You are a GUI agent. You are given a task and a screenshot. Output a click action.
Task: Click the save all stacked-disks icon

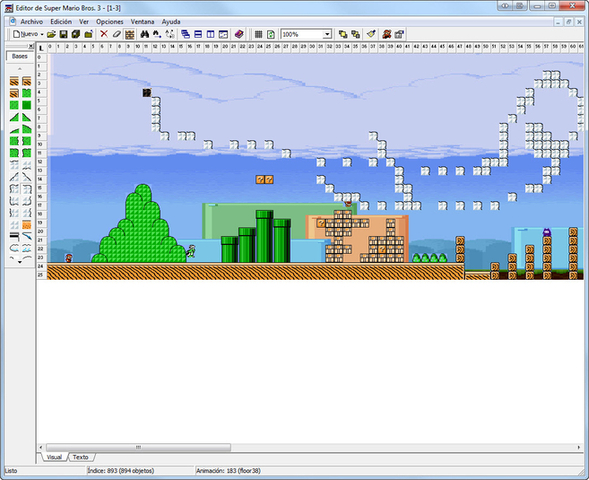click(x=76, y=34)
